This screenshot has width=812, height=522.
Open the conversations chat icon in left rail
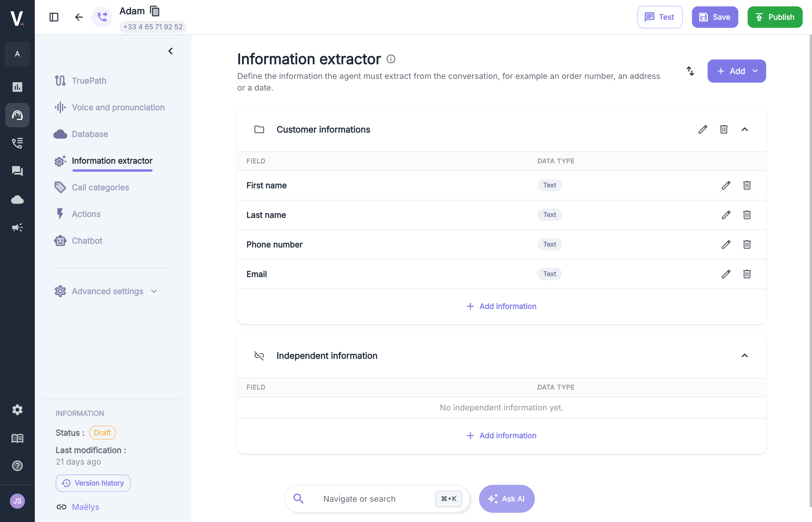tap(17, 171)
